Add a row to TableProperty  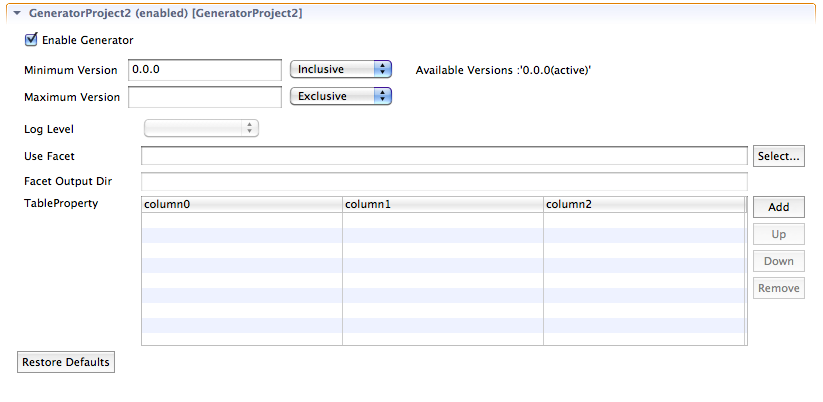[x=778, y=207]
